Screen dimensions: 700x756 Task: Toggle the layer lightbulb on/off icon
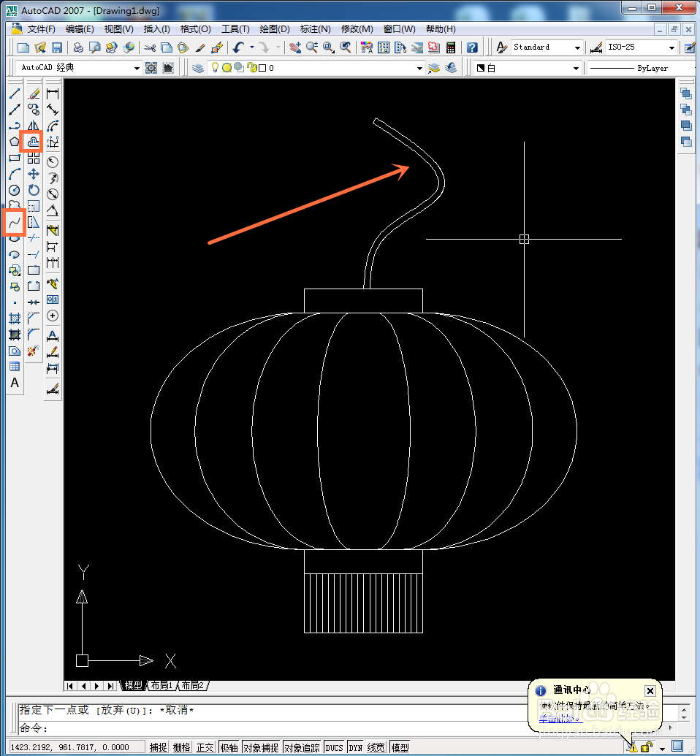click(215, 68)
